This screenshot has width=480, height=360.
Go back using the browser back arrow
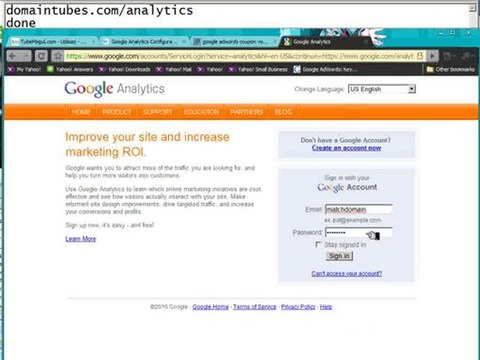[12, 56]
